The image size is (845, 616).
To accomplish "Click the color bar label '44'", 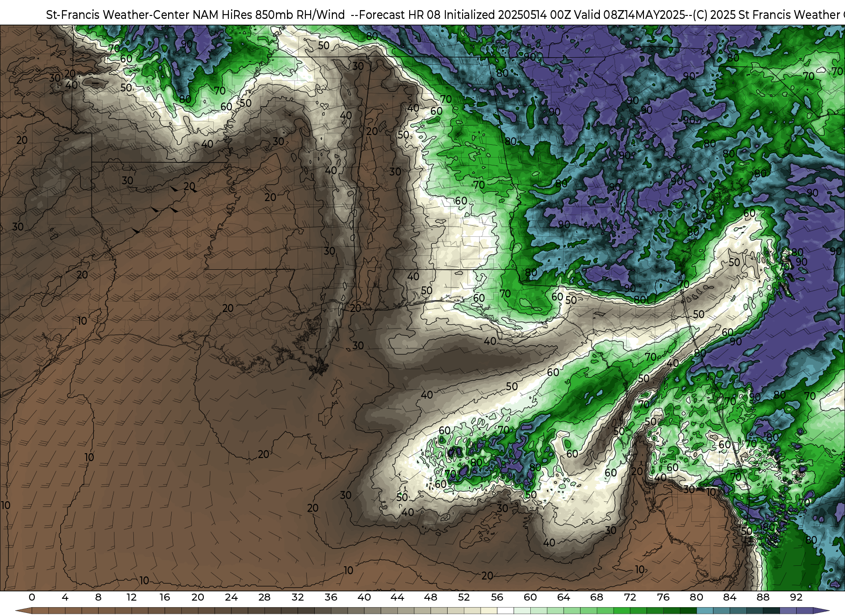I will [397, 598].
